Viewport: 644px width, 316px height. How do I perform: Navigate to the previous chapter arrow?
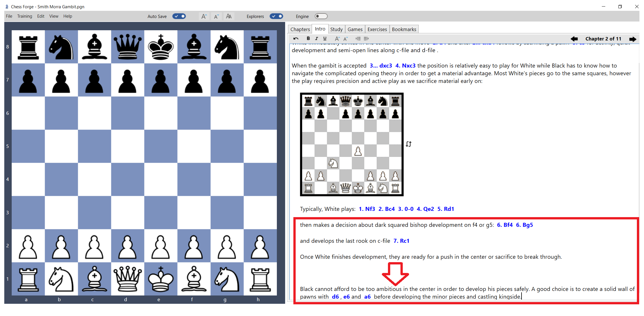click(574, 39)
